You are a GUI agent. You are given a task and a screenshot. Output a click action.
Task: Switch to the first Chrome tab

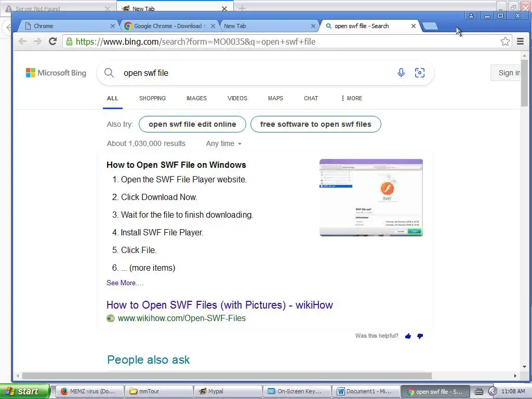tap(68, 26)
